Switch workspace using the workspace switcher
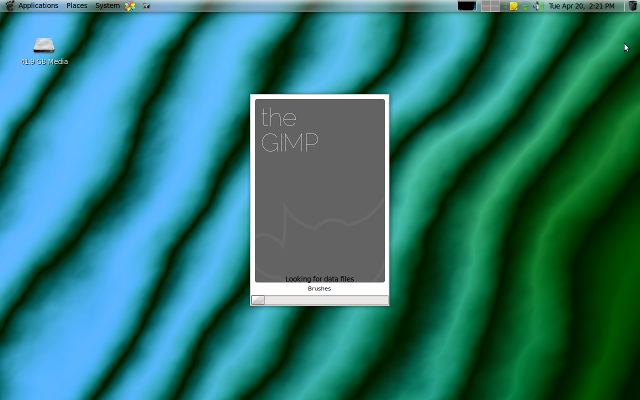Viewport: 640px width, 400px height. (490, 6)
